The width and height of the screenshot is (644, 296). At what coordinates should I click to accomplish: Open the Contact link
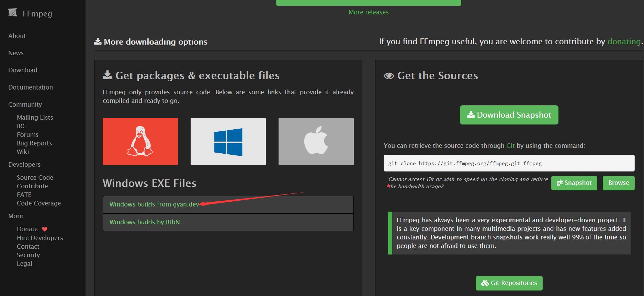[28, 246]
